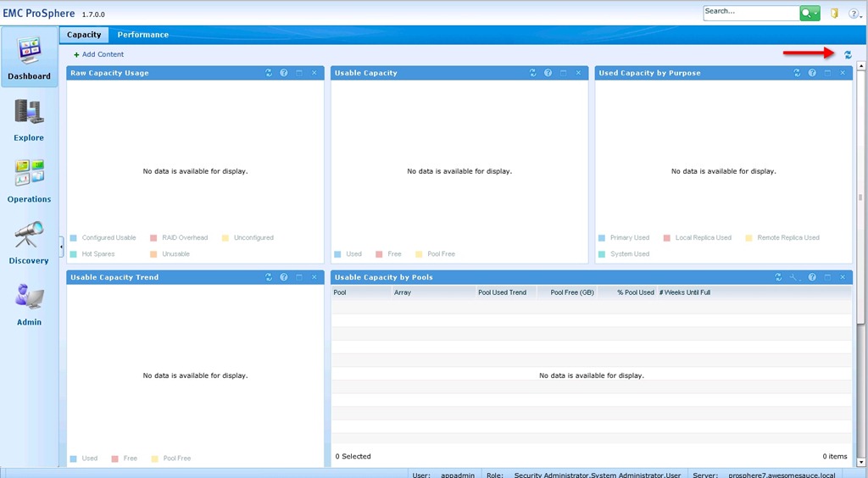The width and height of the screenshot is (868, 478).
Task: Collapse the left navigation sidebar
Action: pyautogui.click(x=61, y=246)
